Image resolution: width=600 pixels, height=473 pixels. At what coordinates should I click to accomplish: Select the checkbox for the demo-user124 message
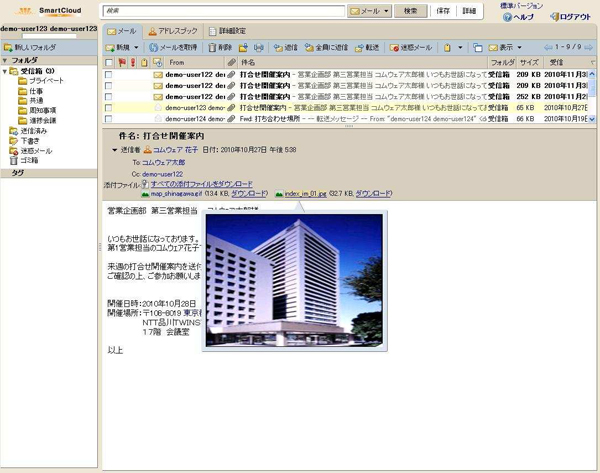(x=109, y=118)
